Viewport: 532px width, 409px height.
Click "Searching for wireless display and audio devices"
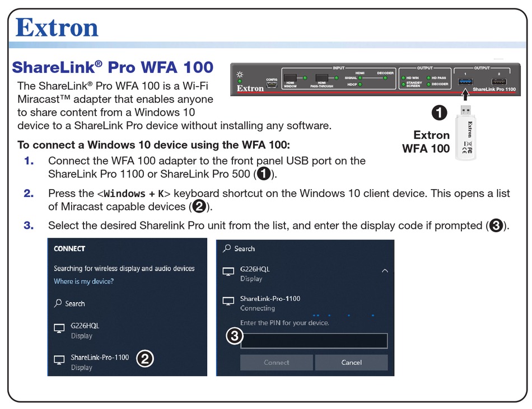tap(124, 269)
